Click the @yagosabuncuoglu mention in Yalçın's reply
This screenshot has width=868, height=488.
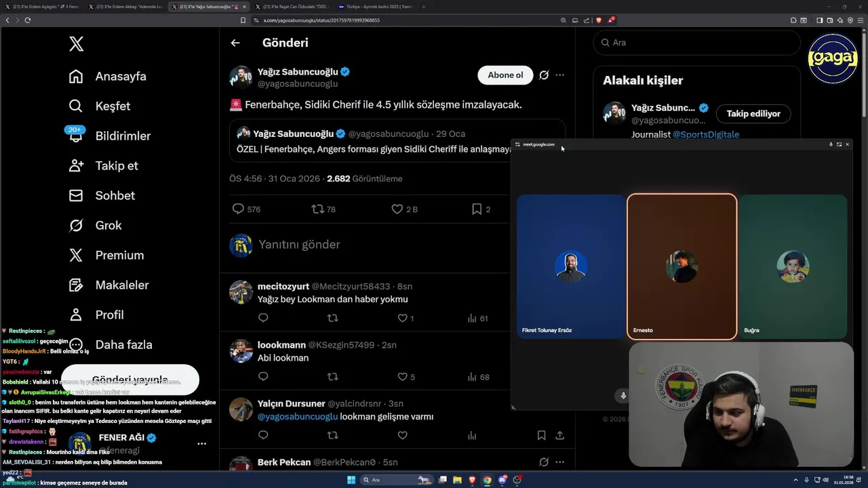pyautogui.click(x=298, y=417)
